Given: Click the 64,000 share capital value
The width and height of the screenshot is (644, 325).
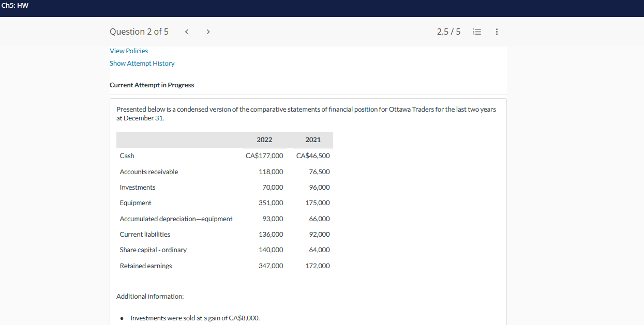Looking at the screenshot, I should click(x=319, y=250).
